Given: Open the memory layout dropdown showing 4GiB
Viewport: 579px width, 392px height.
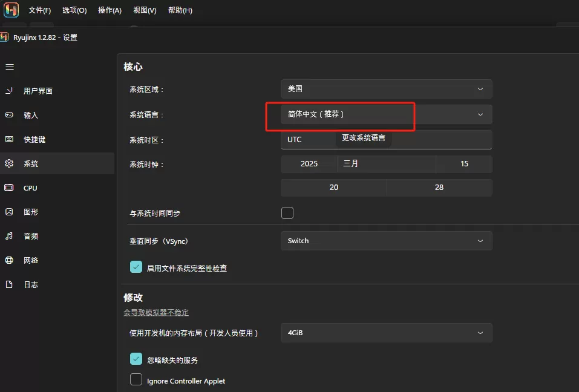Looking at the screenshot, I should coord(386,333).
